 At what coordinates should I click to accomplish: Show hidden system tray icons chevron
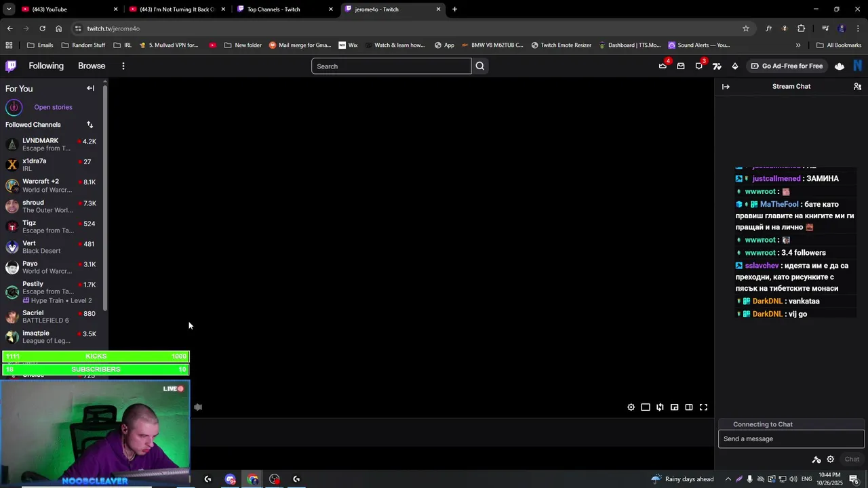728,479
